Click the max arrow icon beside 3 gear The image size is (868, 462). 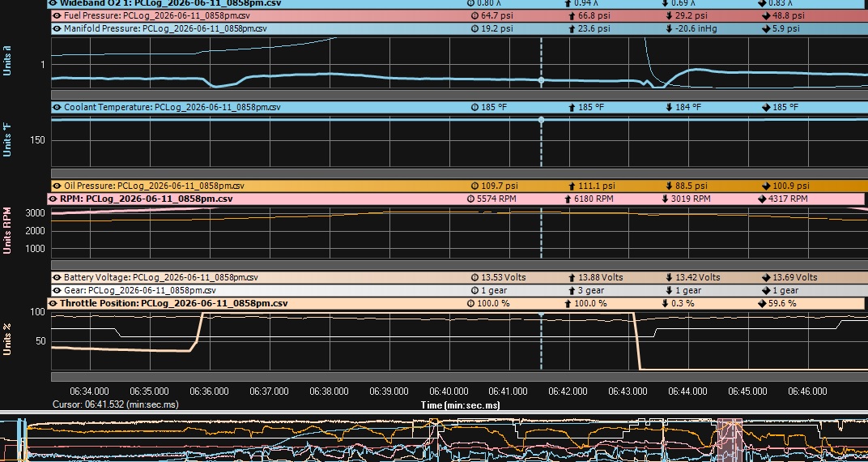point(572,289)
